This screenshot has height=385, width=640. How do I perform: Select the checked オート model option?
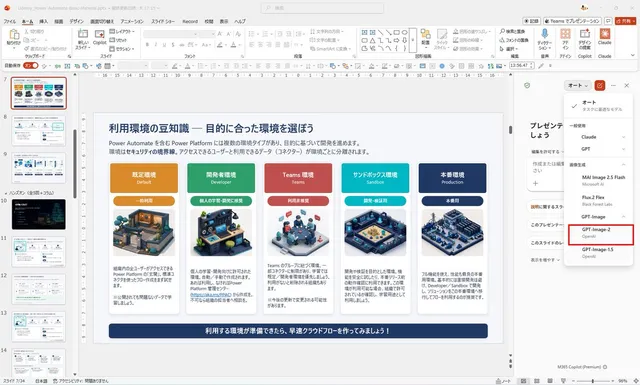point(598,106)
